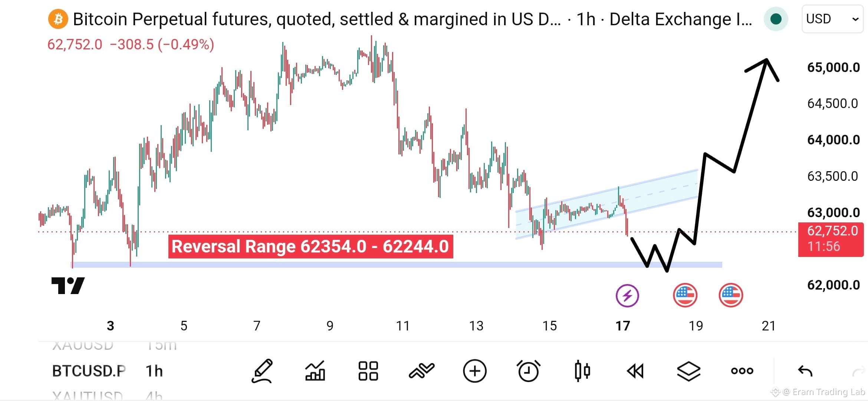Toggle the green market status dot
The image size is (868, 401).
pos(776,19)
